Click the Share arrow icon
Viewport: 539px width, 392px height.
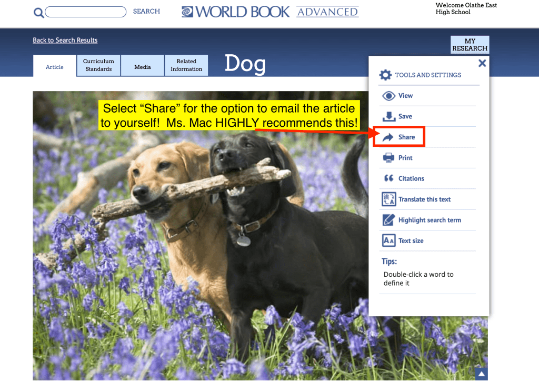coord(388,137)
